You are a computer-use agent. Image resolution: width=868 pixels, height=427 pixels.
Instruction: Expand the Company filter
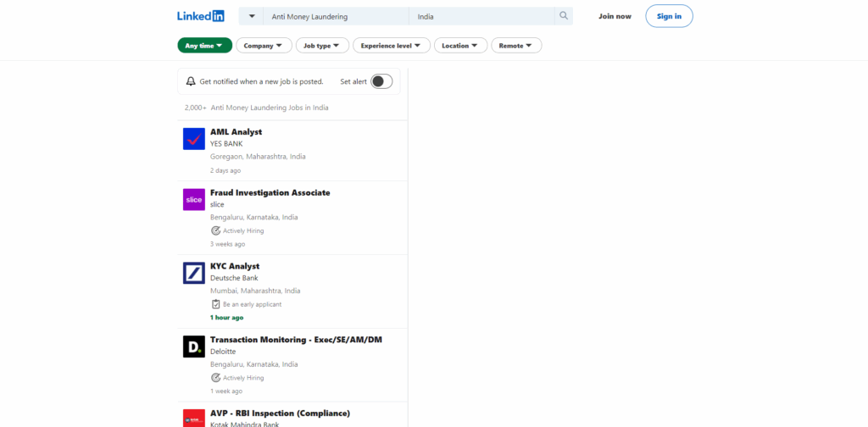[x=264, y=46]
